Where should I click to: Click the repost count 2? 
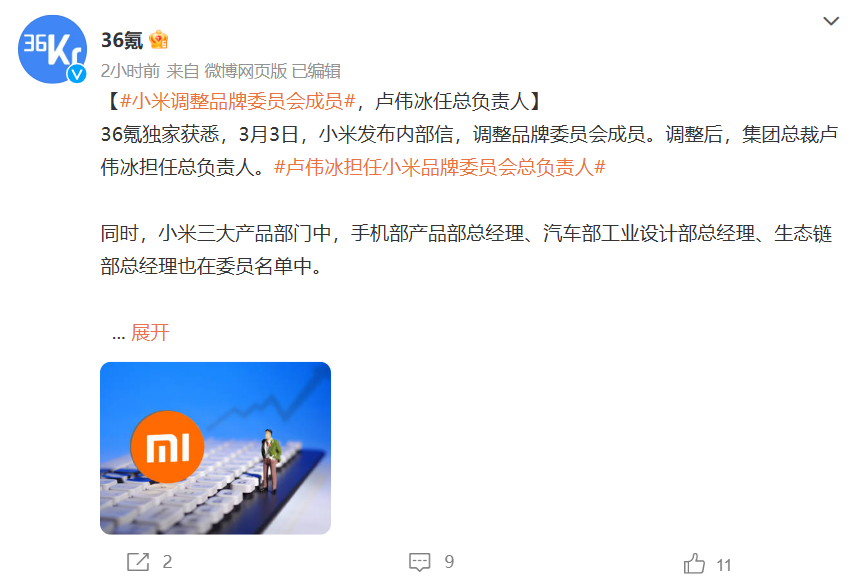point(167,562)
